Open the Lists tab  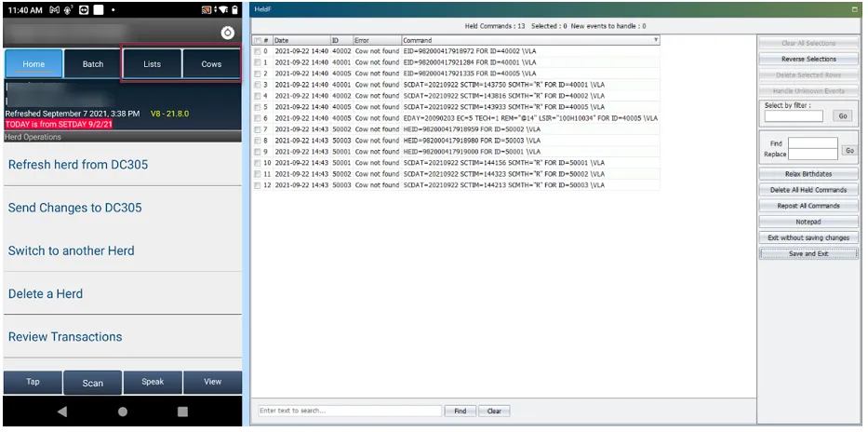click(x=153, y=63)
